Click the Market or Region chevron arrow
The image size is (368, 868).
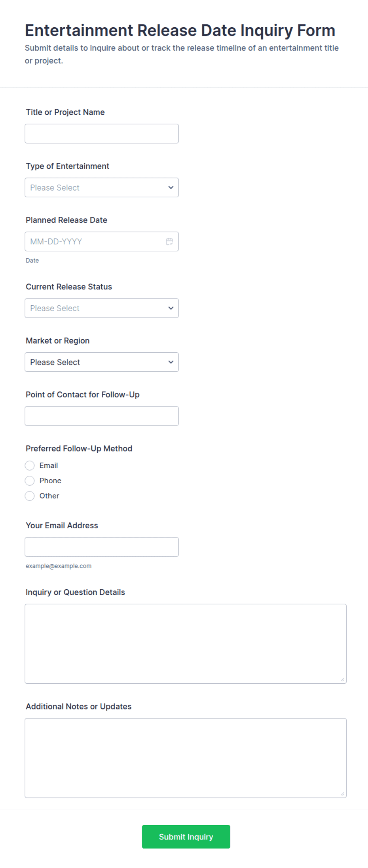pos(171,362)
